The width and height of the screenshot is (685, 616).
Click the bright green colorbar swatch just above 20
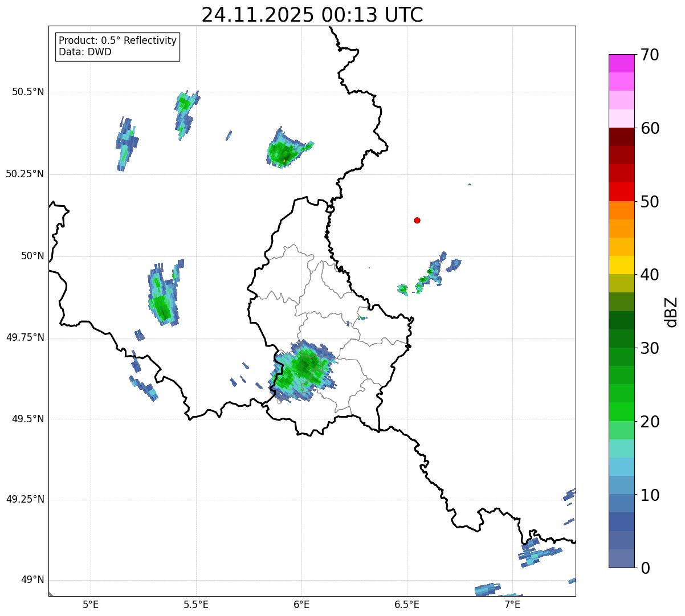tap(622, 411)
